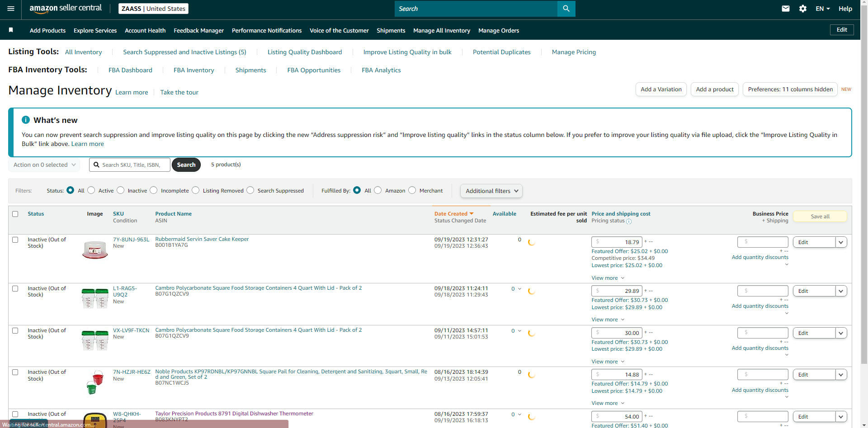Open thumbnail for SKU L1-RAG5-U9Q2

click(x=95, y=298)
